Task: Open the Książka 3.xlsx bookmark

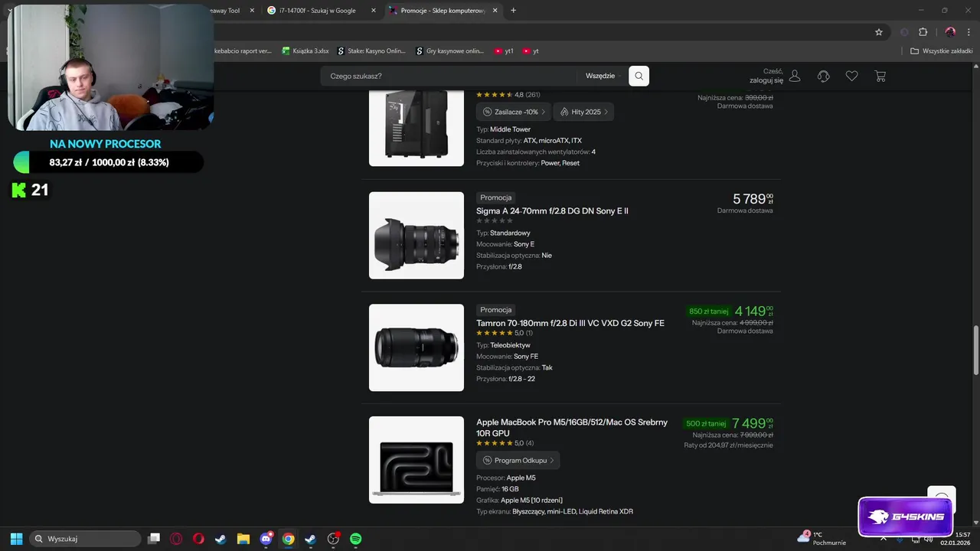Action: pyautogui.click(x=305, y=51)
